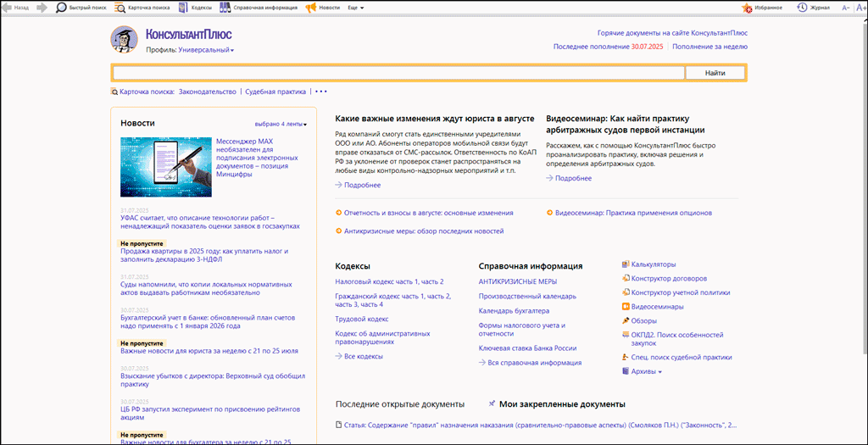Open Журнал clock icon
This screenshot has width=868, height=445.
pyautogui.click(x=802, y=8)
